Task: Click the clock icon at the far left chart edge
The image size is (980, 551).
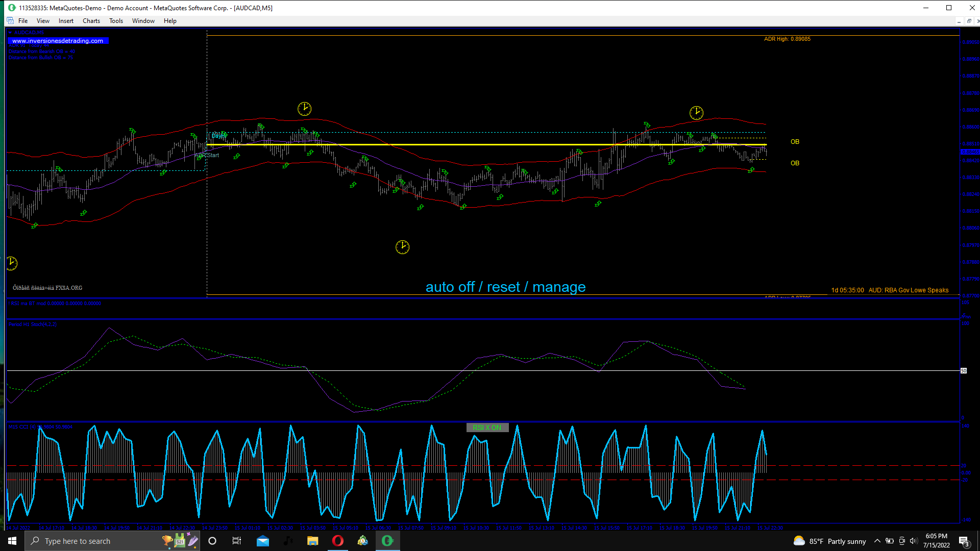Action: (11, 263)
